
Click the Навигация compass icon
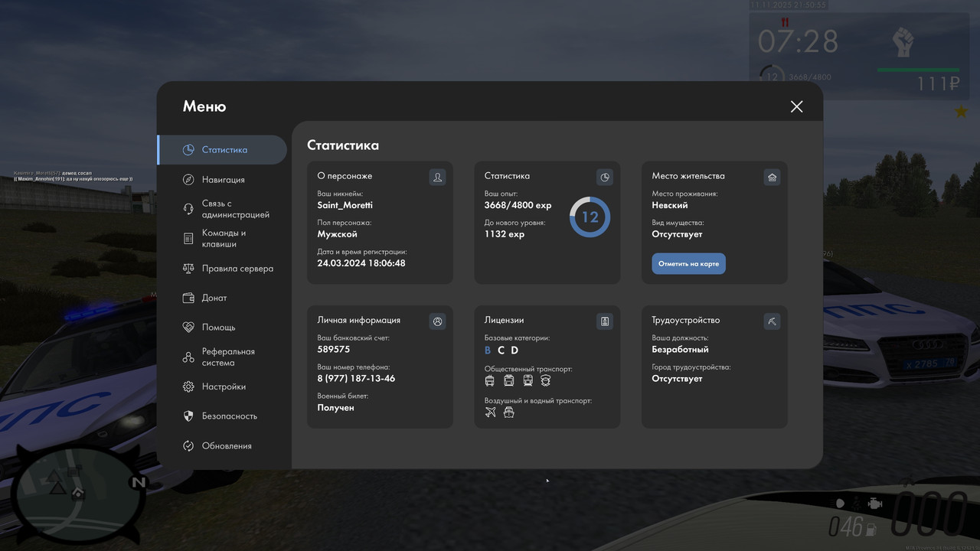(x=188, y=180)
